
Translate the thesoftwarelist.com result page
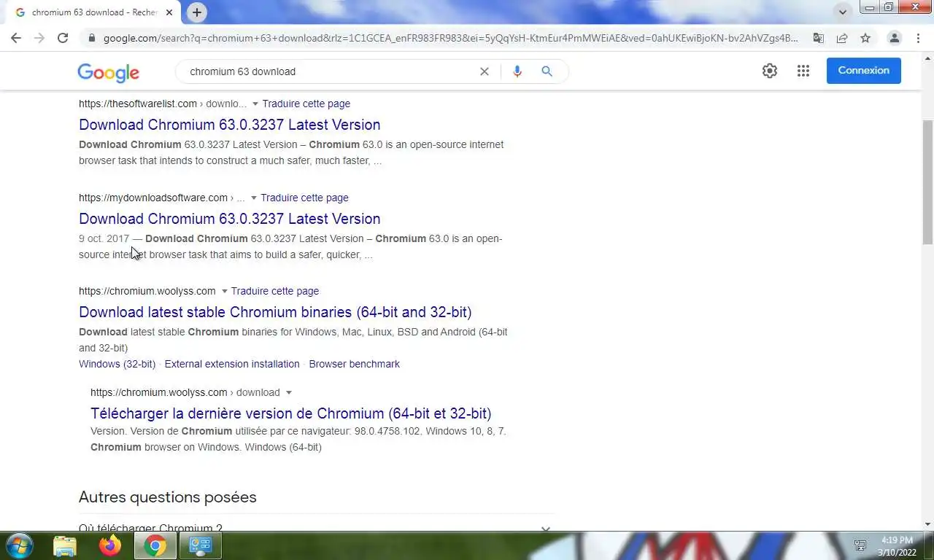306,104
